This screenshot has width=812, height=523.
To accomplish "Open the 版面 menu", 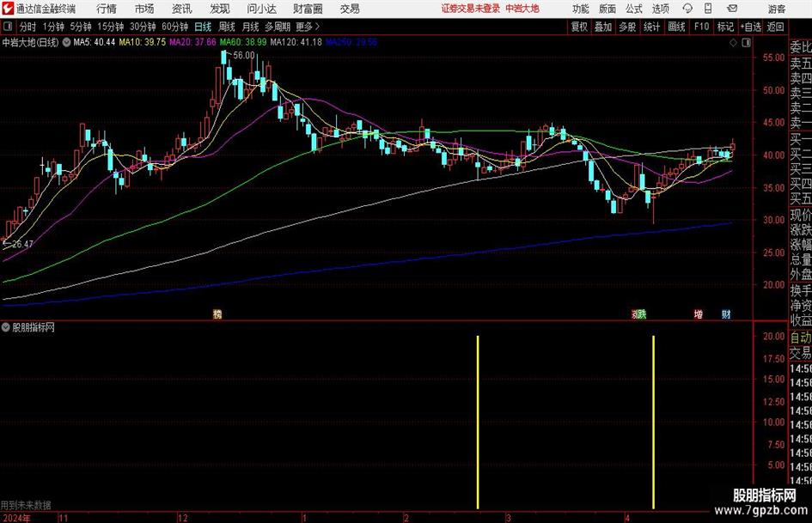I will click(607, 9).
